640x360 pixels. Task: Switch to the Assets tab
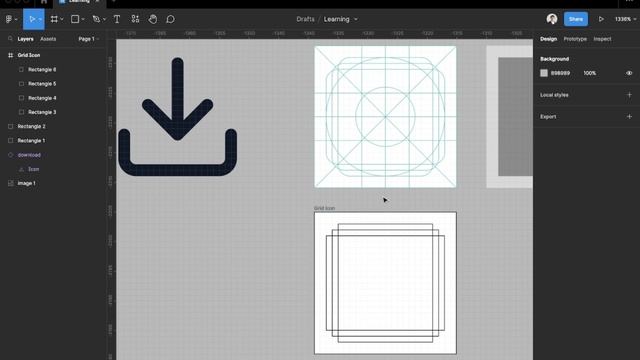[x=48, y=39]
